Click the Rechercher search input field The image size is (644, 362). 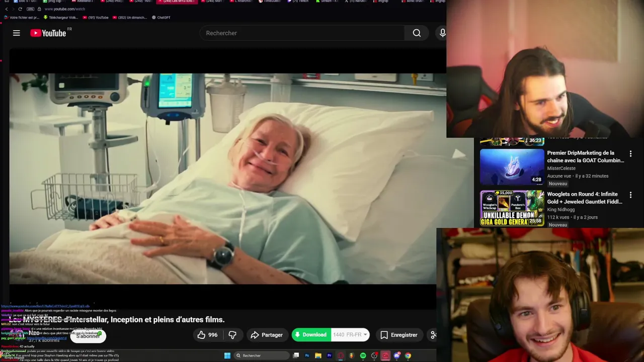(x=302, y=33)
